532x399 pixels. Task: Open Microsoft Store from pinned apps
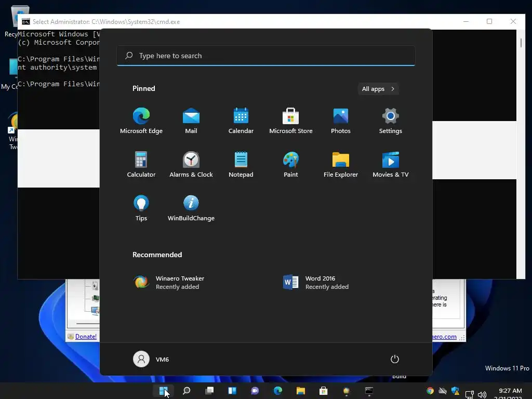291,121
